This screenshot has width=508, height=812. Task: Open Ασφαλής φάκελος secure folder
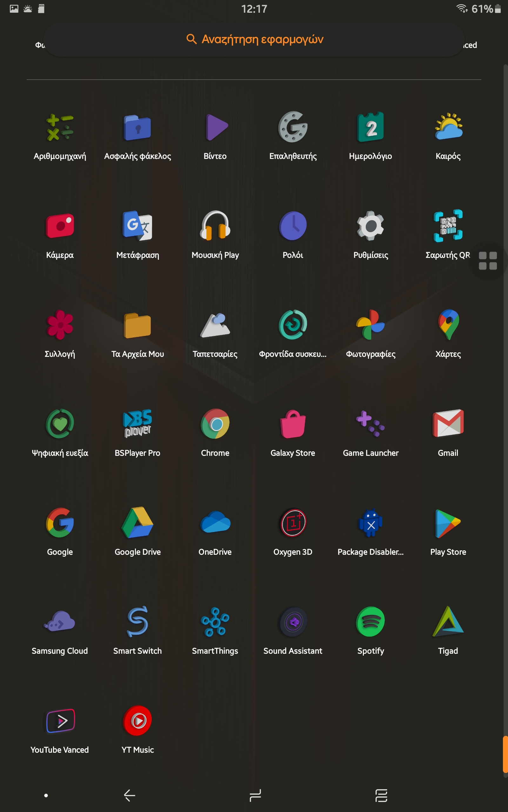click(x=137, y=128)
